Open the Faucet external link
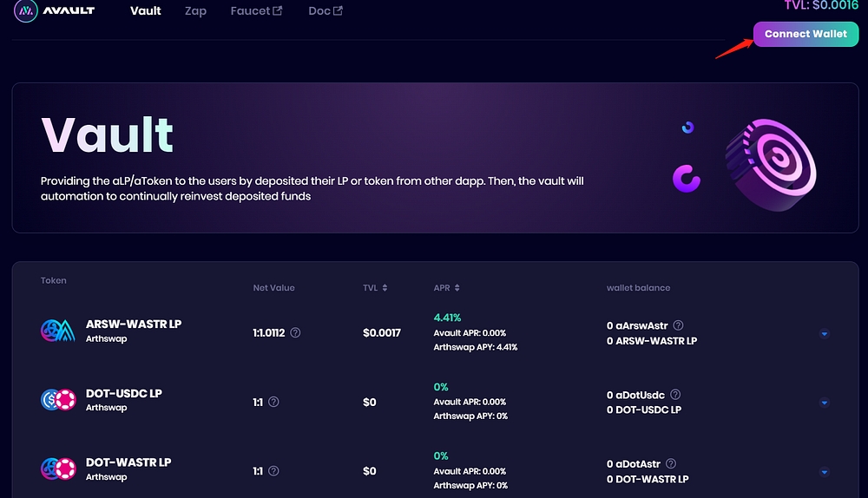 pos(256,11)
